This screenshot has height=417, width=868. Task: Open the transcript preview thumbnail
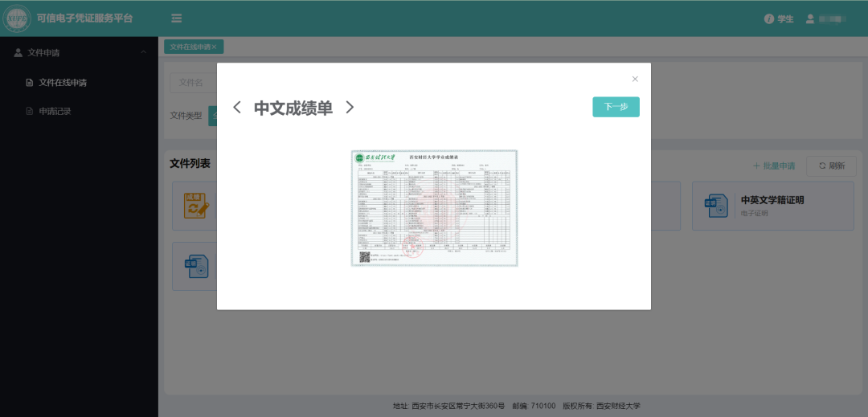pos(434,208)
